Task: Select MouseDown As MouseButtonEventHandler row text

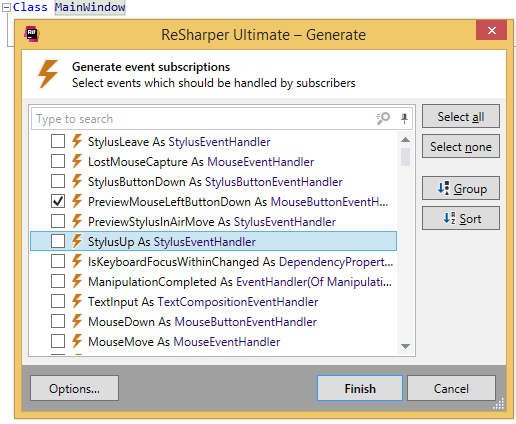Action: (x=202, y=322)
